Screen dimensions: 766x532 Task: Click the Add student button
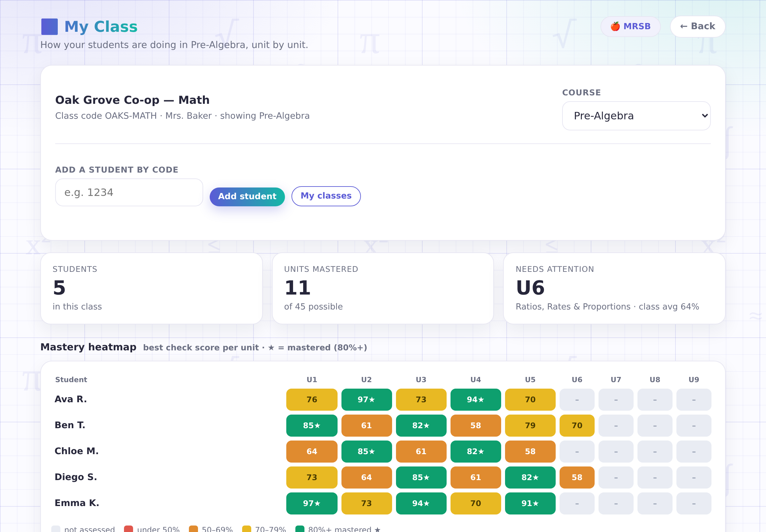point(247,196)
